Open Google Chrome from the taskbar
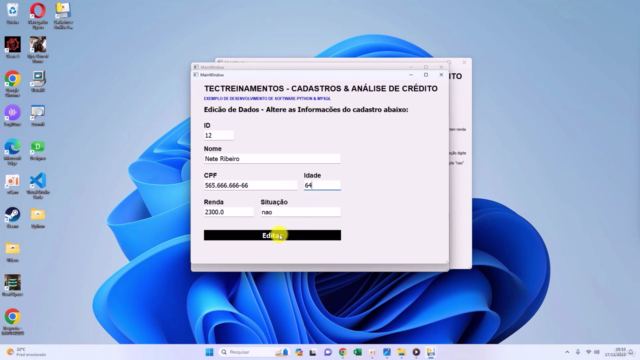The image size is (640, 360). coord(342,352)
